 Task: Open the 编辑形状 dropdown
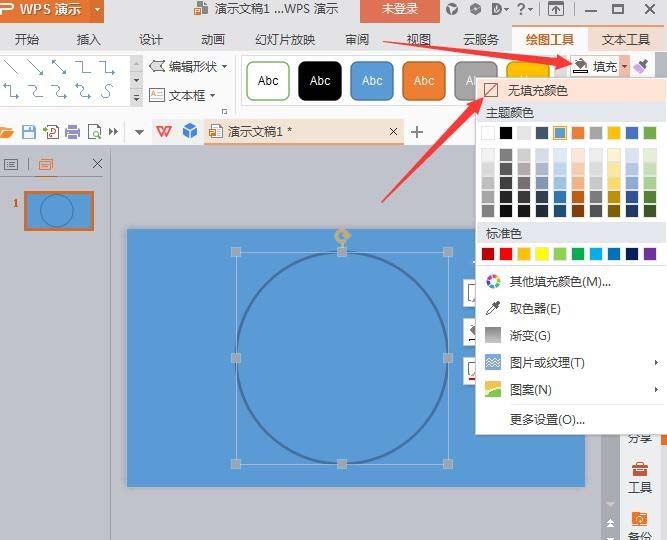click(x=188, y=66)
